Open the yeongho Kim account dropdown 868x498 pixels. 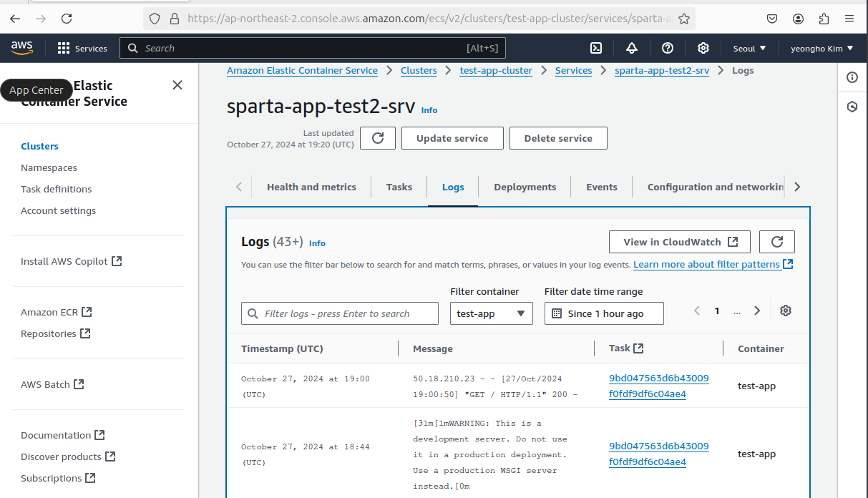[x=822, y=48]
